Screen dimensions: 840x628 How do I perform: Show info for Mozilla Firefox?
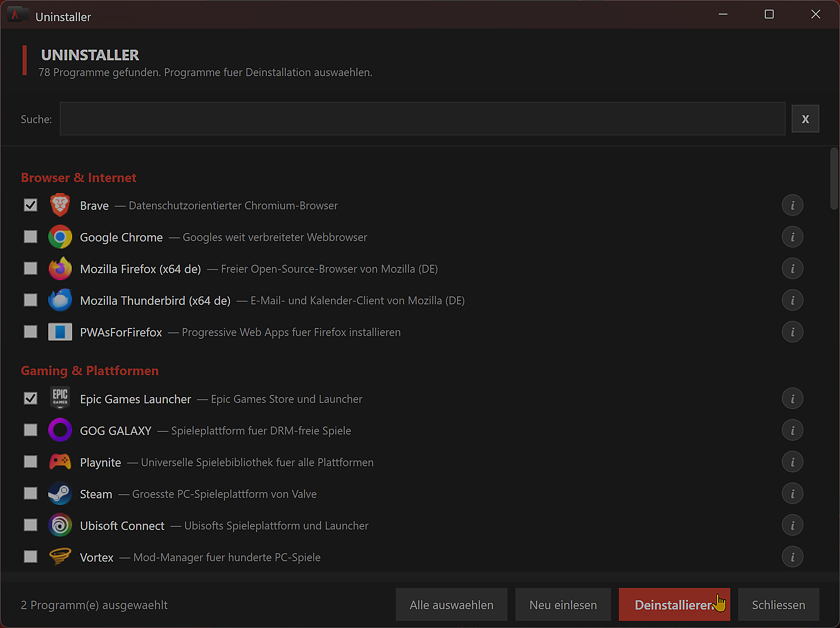pyautogui.click(x=793, y=269)
